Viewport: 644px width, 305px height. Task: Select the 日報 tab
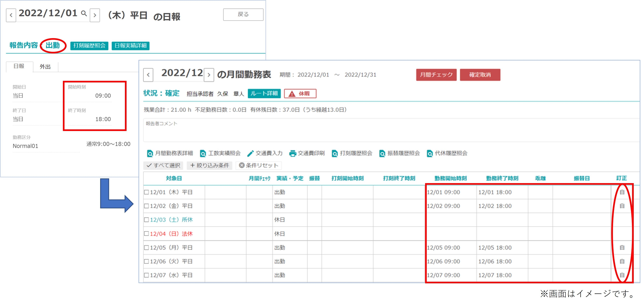point(19,67)
